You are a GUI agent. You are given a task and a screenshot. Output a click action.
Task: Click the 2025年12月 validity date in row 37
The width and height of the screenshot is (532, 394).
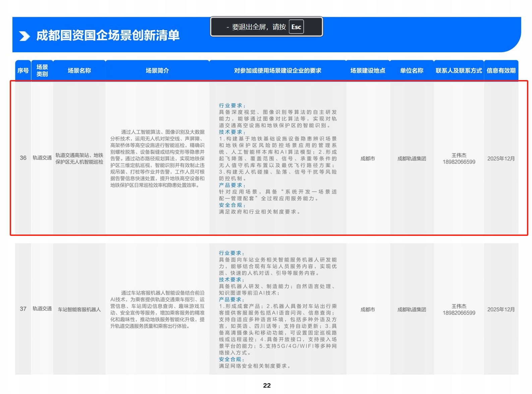[501, 310]
